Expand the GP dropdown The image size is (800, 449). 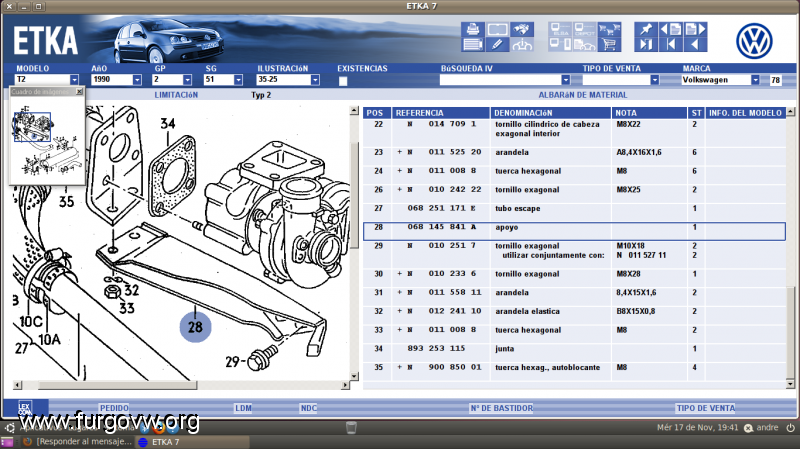coord(187,80)
